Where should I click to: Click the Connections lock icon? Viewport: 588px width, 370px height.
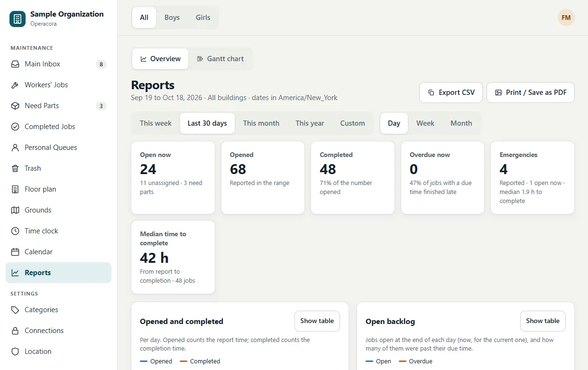click(x=15, y=331)
